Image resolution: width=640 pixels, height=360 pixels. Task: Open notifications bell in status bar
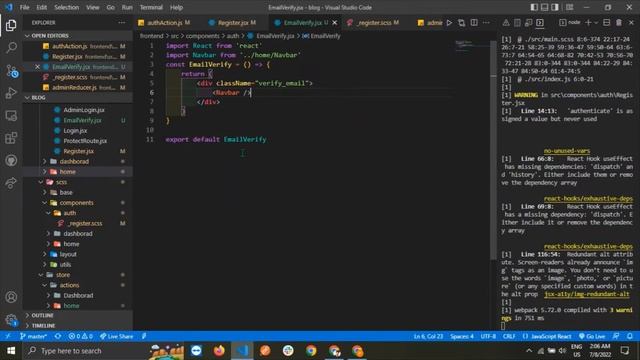630,336
